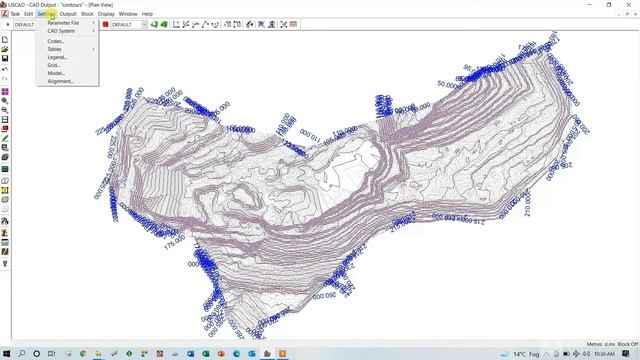Click the 'Metres' unit in the status bar

(x=594, y=344)
